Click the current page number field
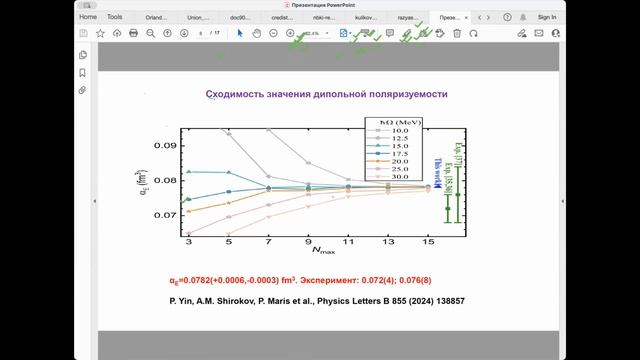The image size is (640, 360). (201, 33)
